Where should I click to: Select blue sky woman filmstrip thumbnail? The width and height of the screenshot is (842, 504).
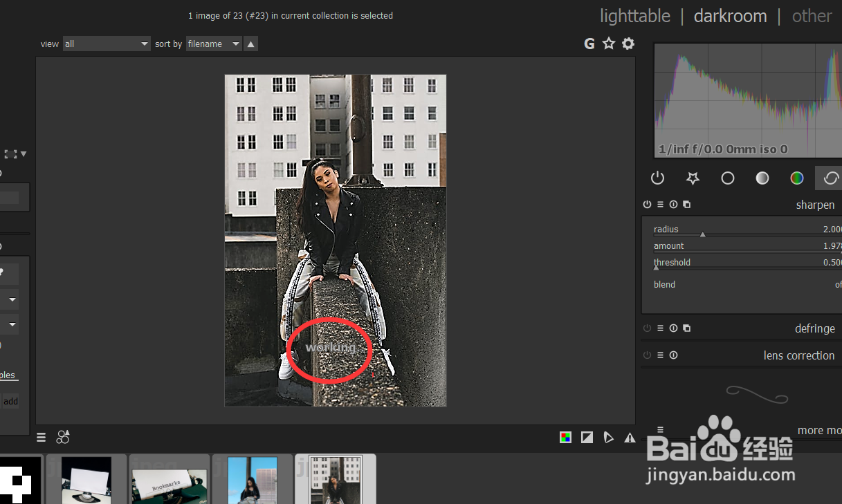(x=253, y=480)
